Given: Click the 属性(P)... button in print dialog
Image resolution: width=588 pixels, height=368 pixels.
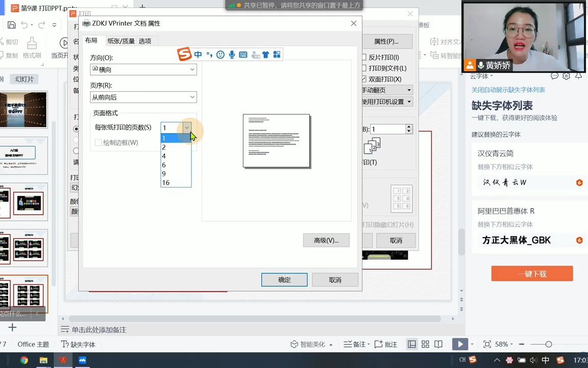Looking at the screenshot, I should 386,41.
